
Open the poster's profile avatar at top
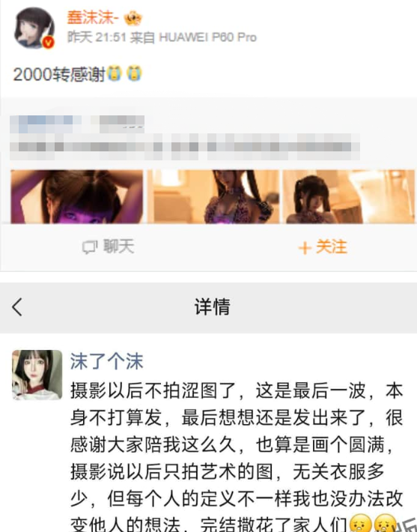point(34,28)
